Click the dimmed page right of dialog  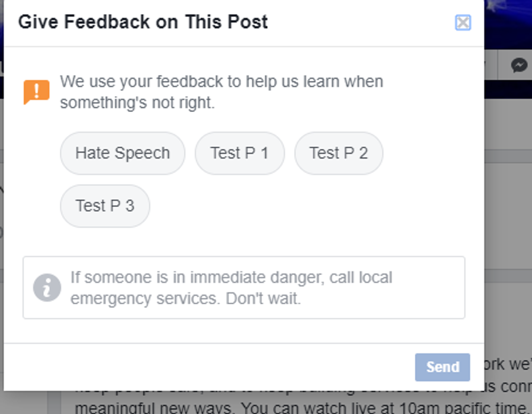click(508, 217)
